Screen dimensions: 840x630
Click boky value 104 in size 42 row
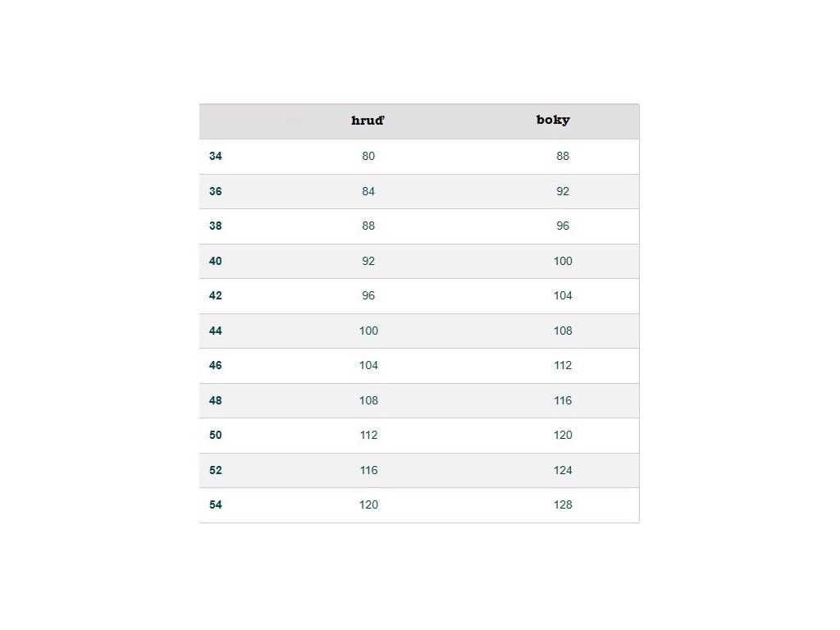[x=563, y=296]
